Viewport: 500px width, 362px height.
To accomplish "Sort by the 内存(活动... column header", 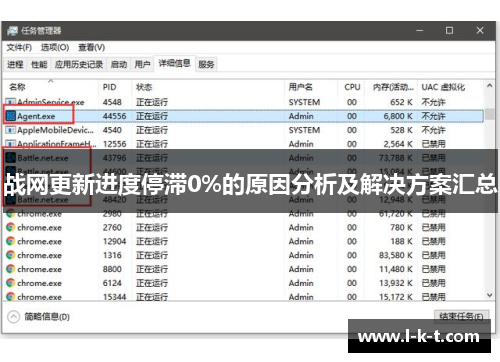I will click(392, 87).
